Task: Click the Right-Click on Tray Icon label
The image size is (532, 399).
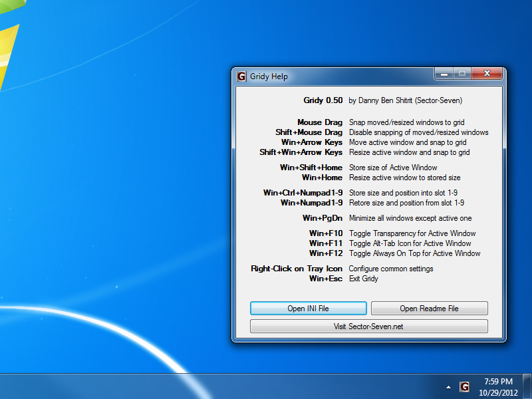Action: pos(297,269)
